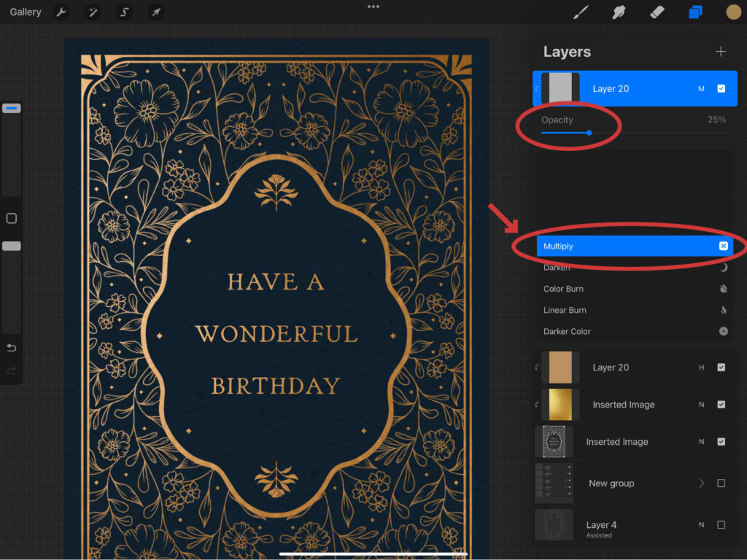Viewport: 747px width, 560px height.
Task: Activate the Transform arrow tool
Action: point(156,12)
